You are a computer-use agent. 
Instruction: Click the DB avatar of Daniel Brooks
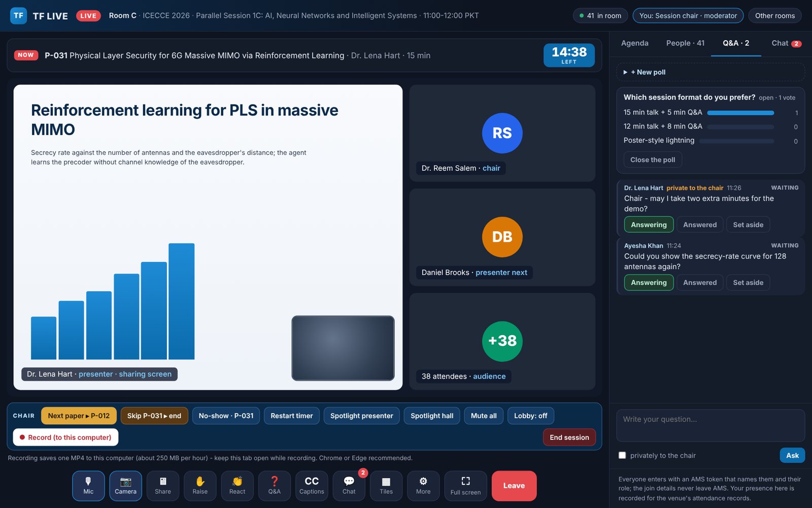(x=502, y=237)
